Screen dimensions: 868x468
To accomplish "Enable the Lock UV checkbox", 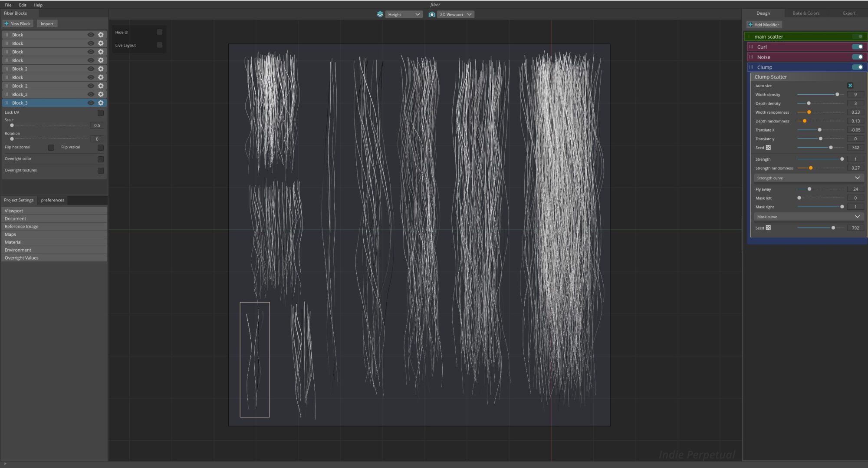I will (101, 113).
